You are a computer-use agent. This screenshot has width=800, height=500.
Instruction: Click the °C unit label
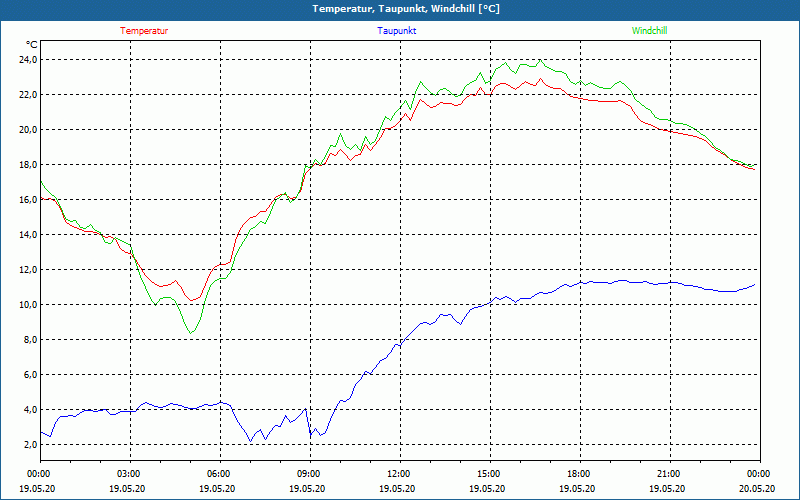point(32,45)
